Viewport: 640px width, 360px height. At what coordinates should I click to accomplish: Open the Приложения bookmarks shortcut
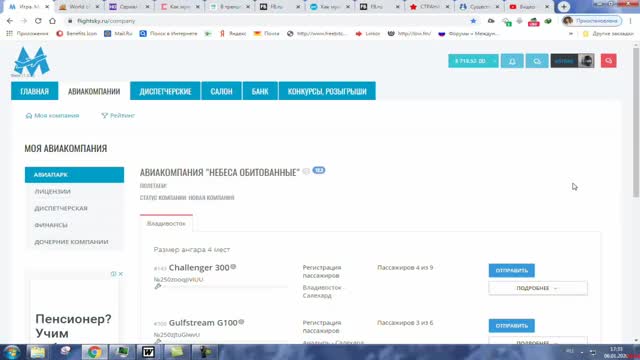coord(27,33)
